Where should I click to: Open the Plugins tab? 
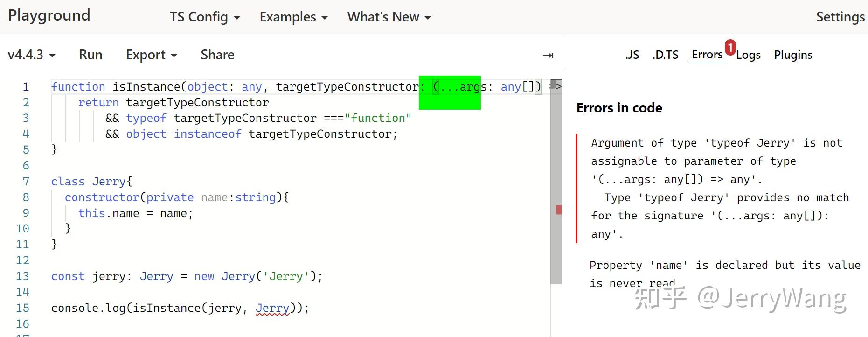pyautogui.click(x=793, y=55)
